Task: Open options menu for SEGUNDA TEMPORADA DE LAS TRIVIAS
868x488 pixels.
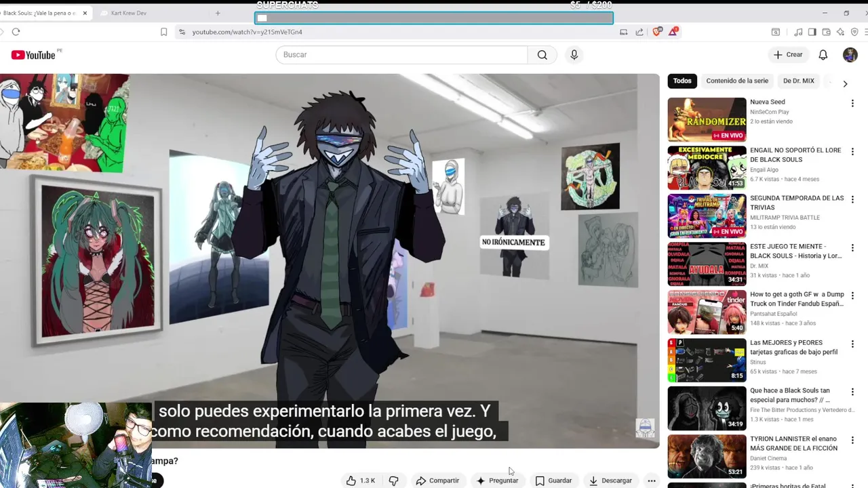Action: pyautogui.click(x=852, y=200)
